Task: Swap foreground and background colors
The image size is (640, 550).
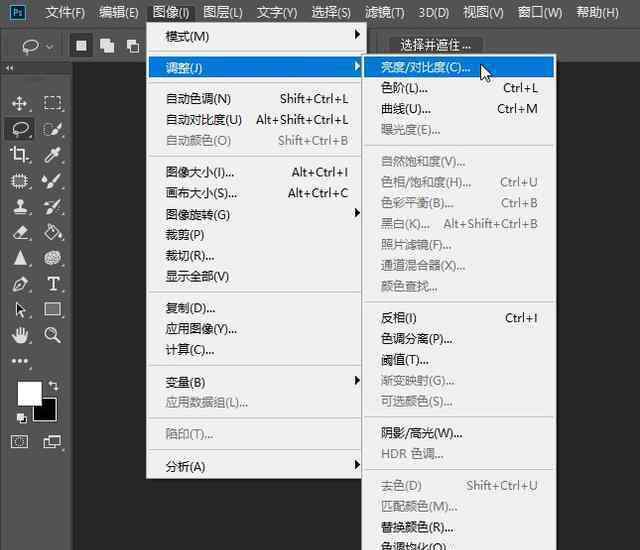Action: tap(53, 386)
